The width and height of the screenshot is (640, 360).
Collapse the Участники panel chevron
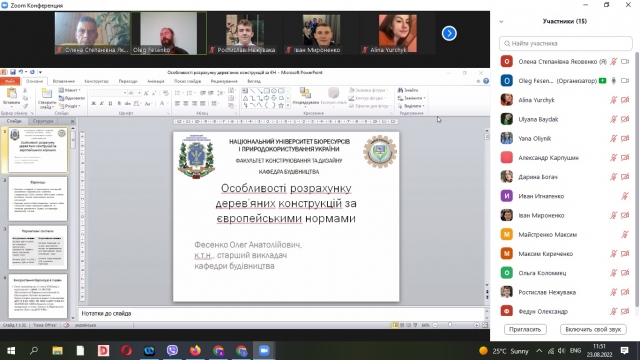(501, 22)
